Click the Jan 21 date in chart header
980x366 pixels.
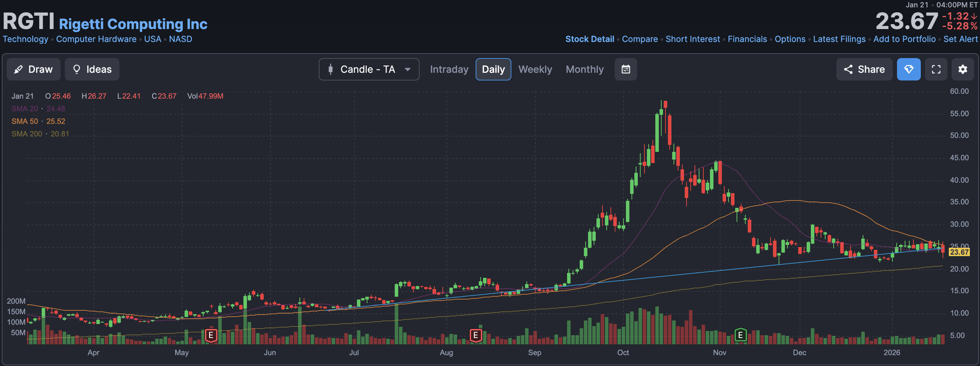pyautogui.click(x=22, y=96)
